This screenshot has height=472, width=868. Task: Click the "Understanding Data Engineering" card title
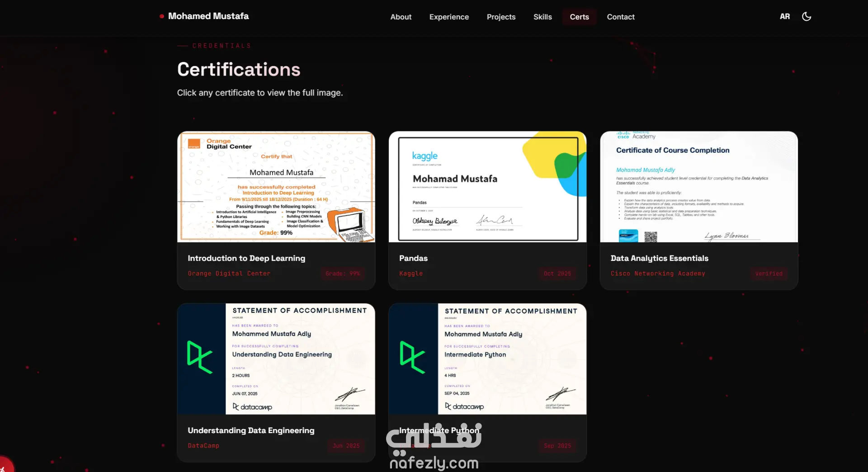click(251, 430)
